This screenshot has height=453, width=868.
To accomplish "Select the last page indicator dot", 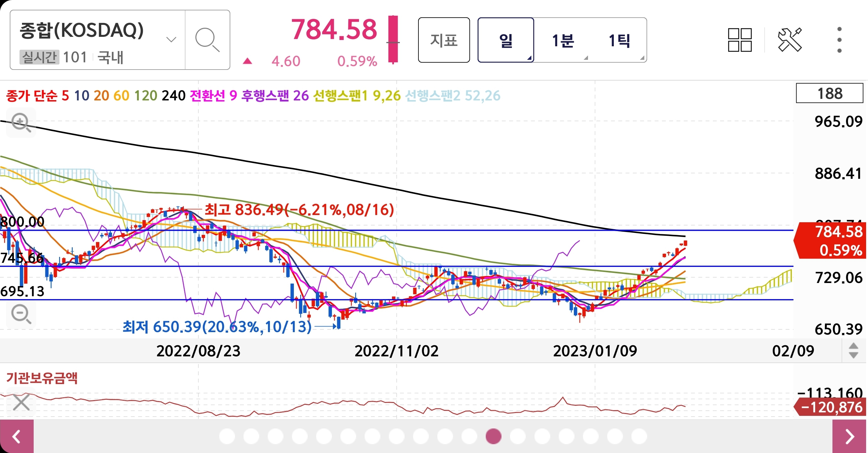I will (x=639, y=436).
